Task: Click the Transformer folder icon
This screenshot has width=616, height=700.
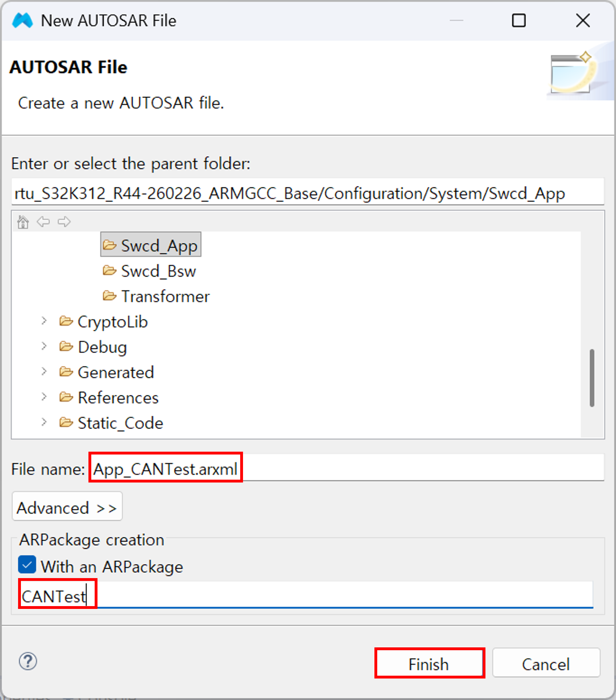Action: click(110, 296)
